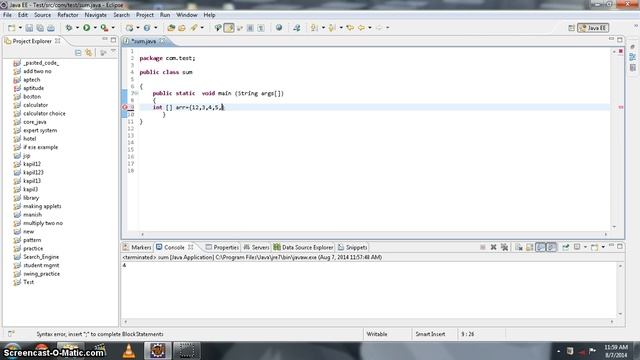The image size is (640, 360).
Task: Switch to the Properties tab
Action: click(222, 247)
